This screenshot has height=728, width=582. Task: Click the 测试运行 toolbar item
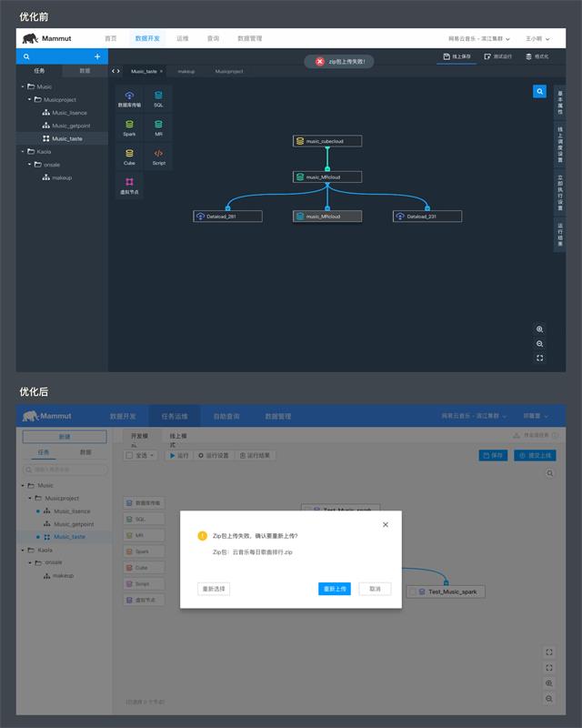pyautogui.click(x=497, y=56)
